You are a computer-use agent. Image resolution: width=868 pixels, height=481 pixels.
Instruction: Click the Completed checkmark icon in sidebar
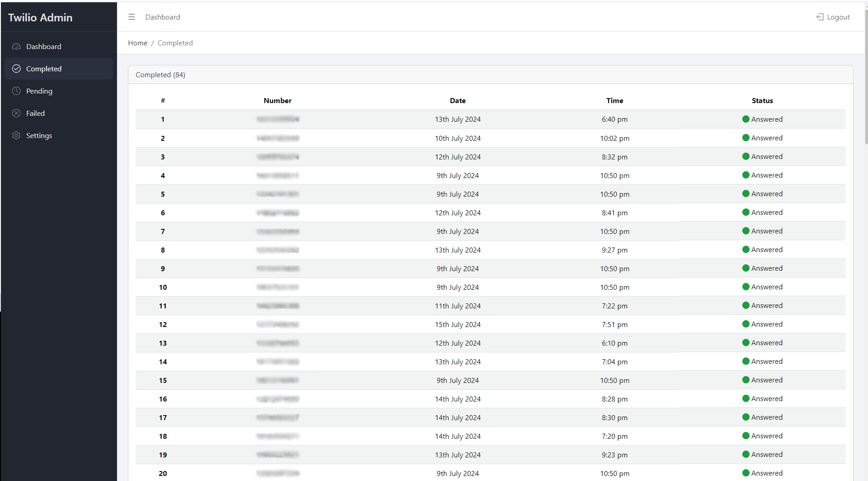(16, 69)
